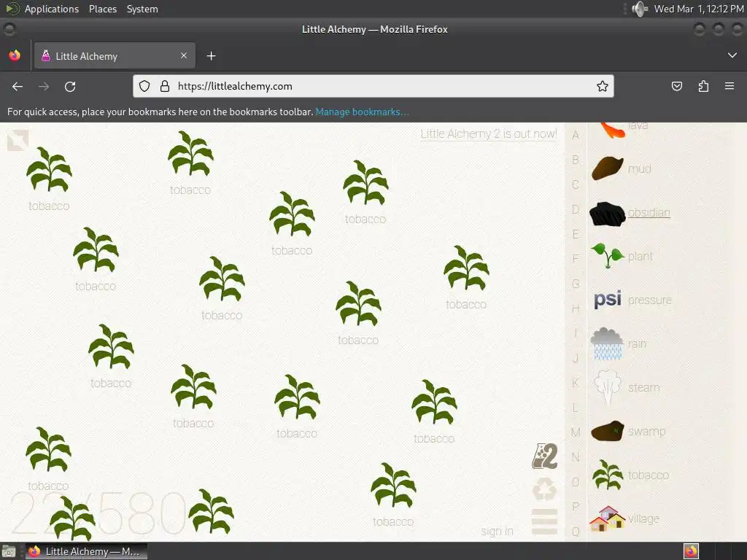The height and width of the screenshot is (560, 747).
Task: Switch to the Little Alchemy tab
Action: (x=115, y=55)
